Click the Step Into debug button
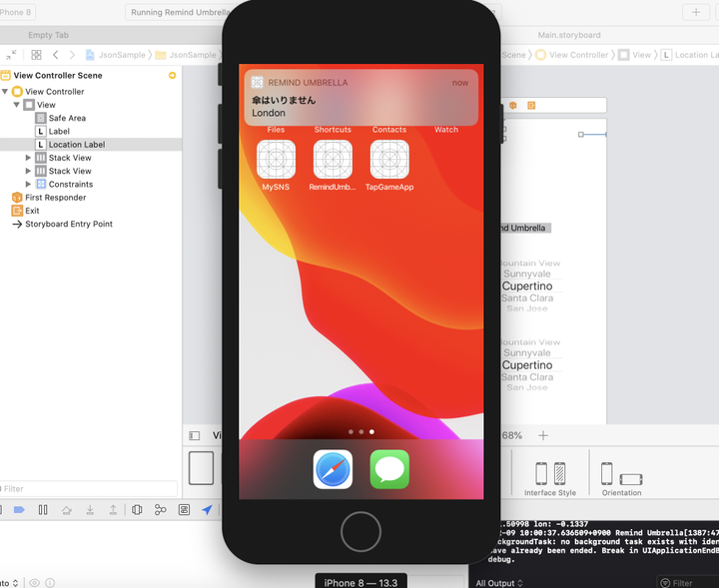The image size is (719, 588). (90, 509)
